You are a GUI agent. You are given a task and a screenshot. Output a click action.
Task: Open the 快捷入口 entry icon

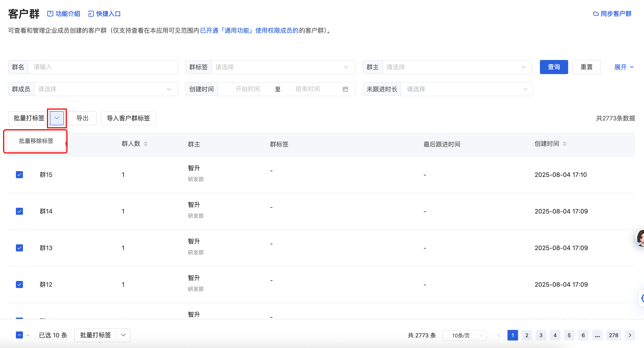pos(91,14)
